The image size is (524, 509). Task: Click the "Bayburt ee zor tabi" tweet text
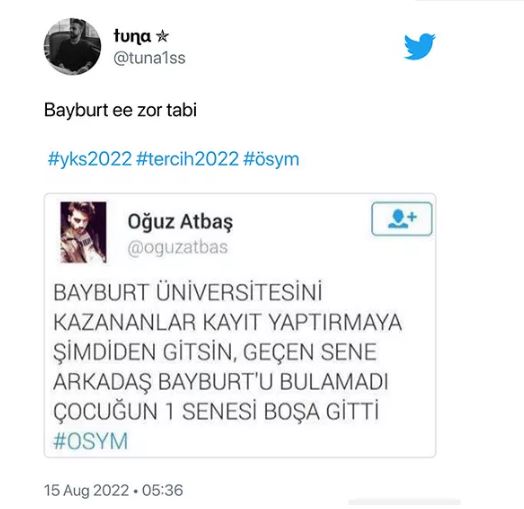tap(120, 110)
